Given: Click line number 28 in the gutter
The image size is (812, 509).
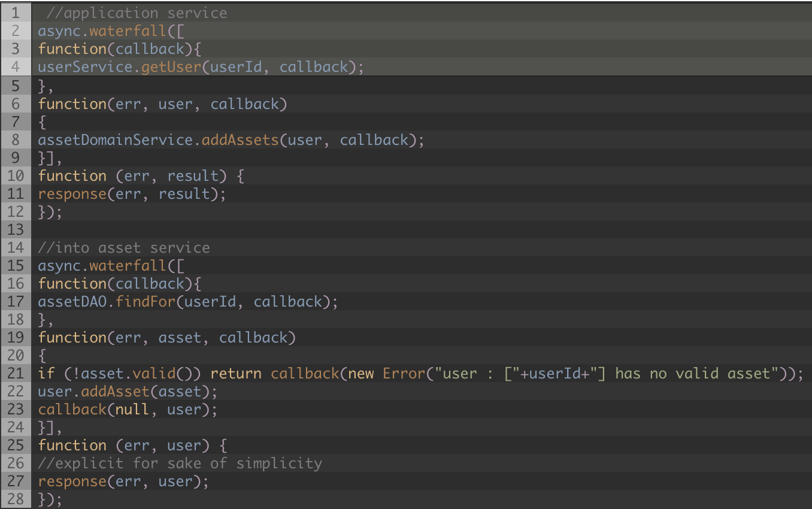Looking at the screenshot, I should tap(16, 499).
